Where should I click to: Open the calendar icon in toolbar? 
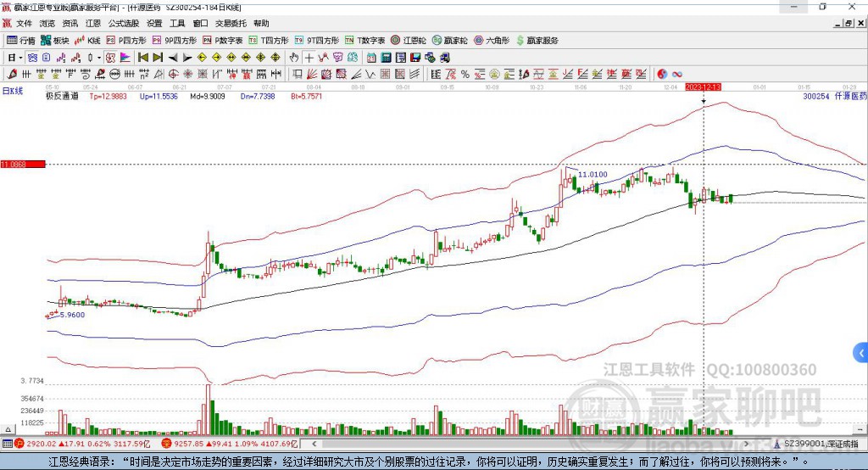pyautogui.click(x=371, y=58)
